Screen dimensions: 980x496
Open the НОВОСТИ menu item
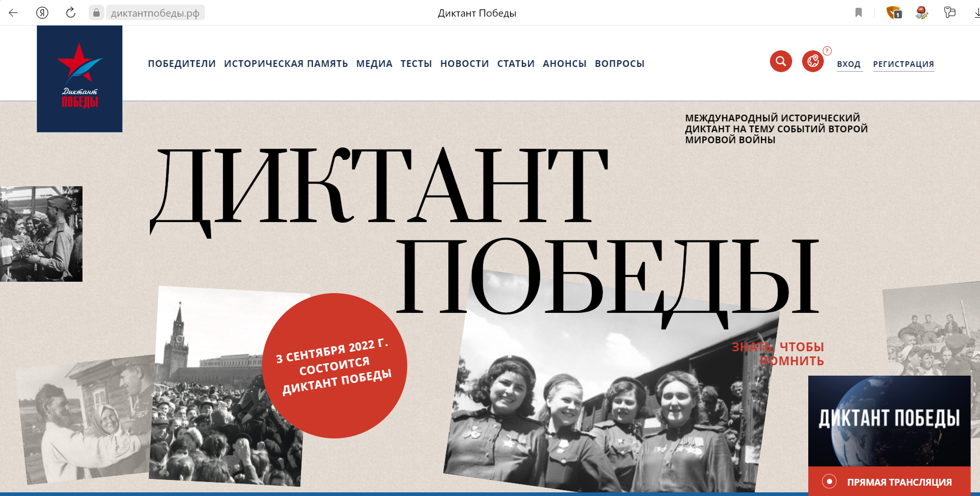(464, 64)
